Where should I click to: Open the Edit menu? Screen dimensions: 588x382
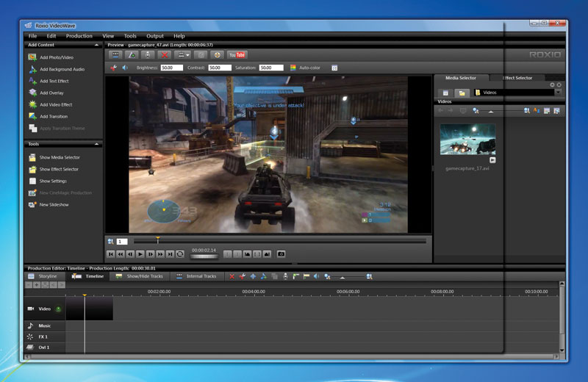pyautogui.click(x=51, y=36)
